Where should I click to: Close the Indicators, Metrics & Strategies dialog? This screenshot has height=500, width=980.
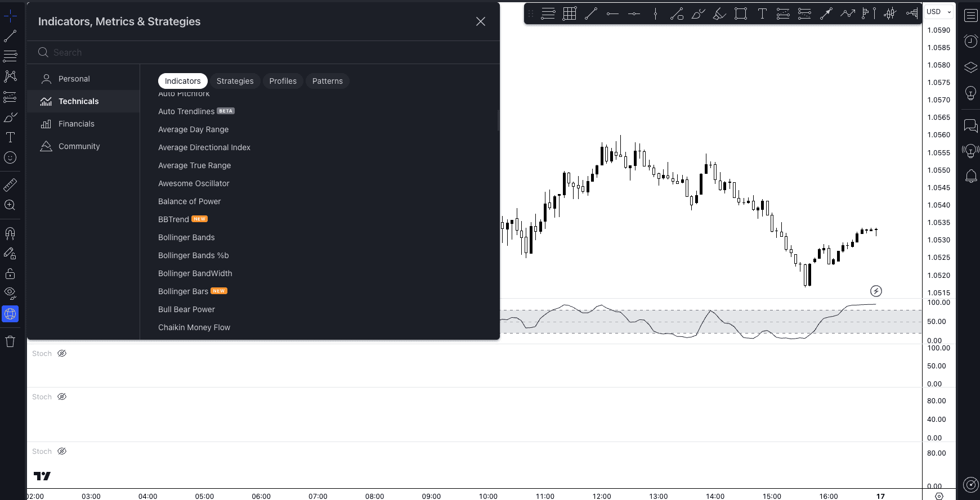481,21
